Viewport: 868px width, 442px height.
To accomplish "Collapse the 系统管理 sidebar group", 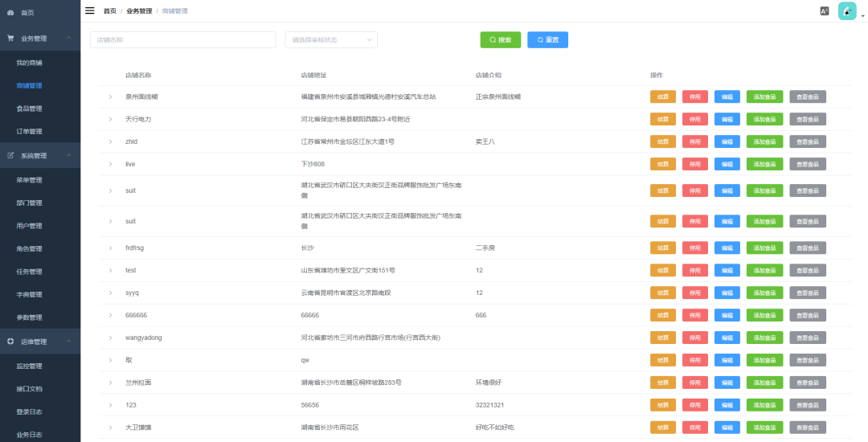I will tap(40, 156).
